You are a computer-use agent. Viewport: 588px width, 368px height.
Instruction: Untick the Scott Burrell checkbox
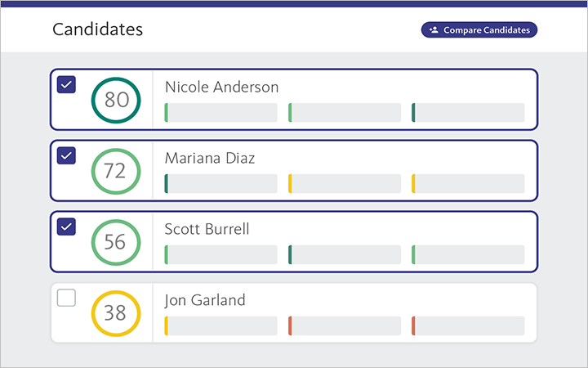[66, 227]
